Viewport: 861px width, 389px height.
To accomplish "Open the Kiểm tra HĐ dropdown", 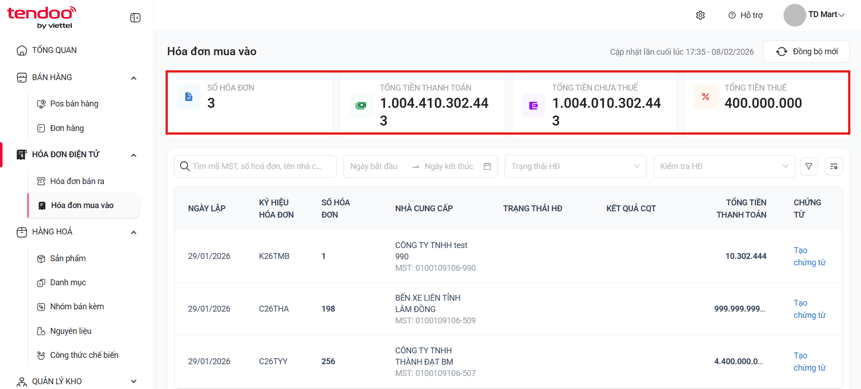I will 724,166.
